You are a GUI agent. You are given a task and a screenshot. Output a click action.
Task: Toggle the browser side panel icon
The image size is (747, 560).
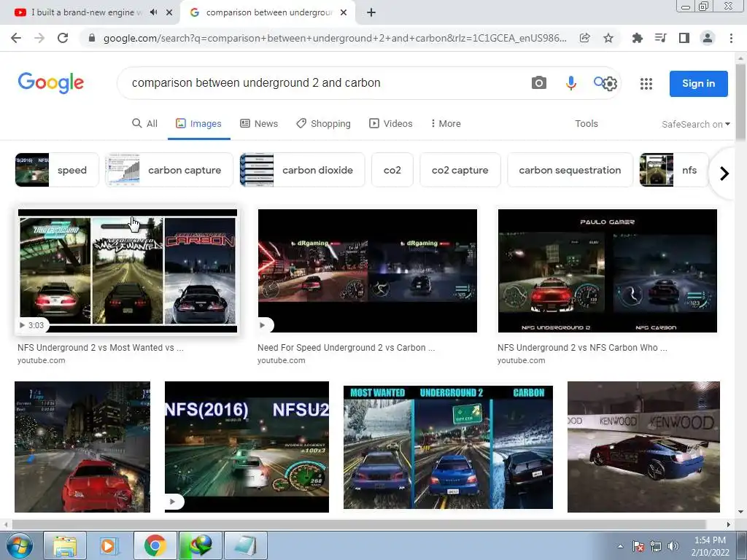[x=684, y=38]
